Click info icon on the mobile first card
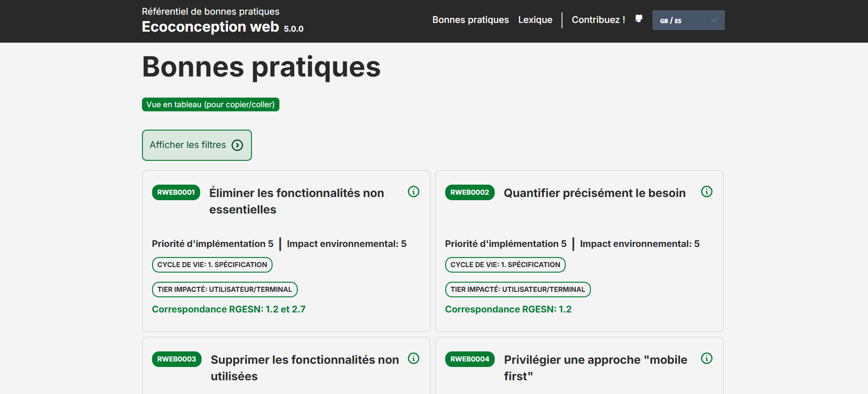This screenshot has height=394, width=868. 706,358
